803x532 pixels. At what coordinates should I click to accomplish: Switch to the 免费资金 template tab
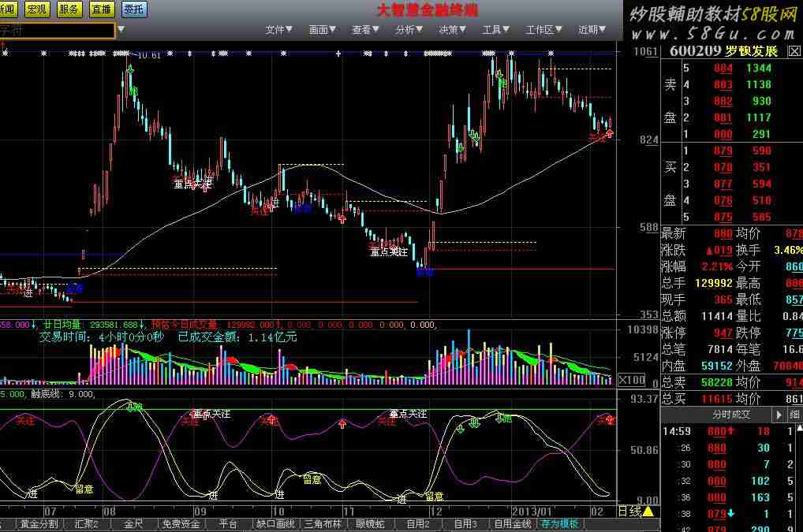click(181, 524)
